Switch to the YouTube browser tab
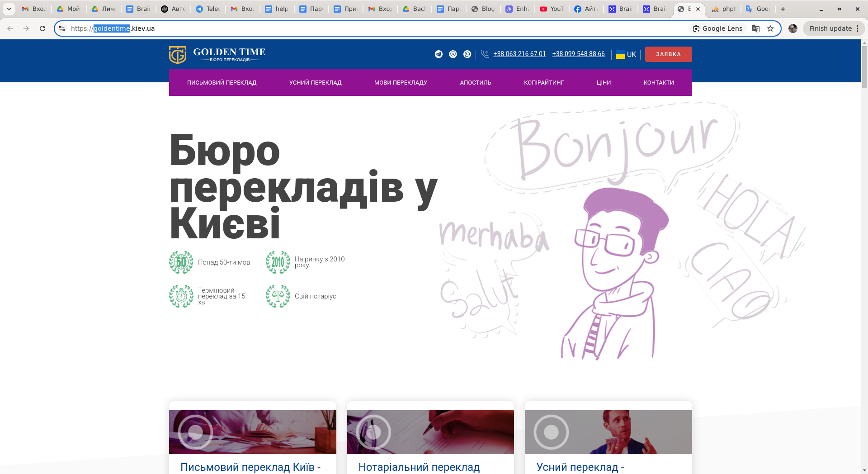The image size is (868, 474). click(552, 9)
